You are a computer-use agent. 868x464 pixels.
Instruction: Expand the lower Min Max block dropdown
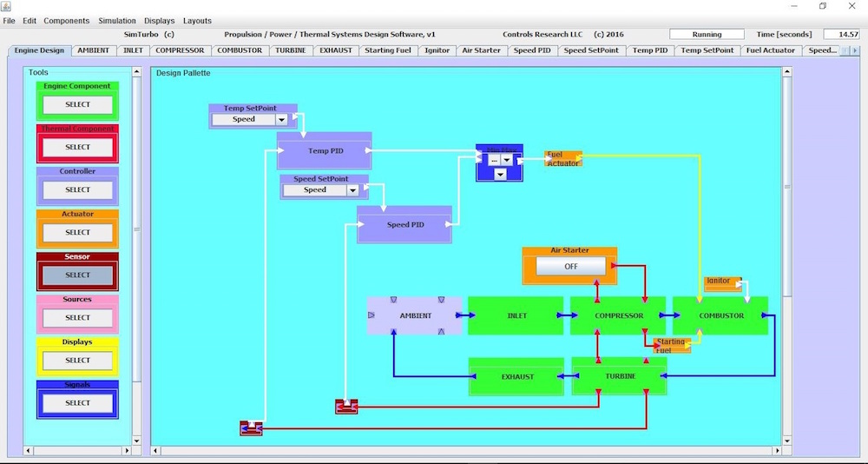coord(500,175)
